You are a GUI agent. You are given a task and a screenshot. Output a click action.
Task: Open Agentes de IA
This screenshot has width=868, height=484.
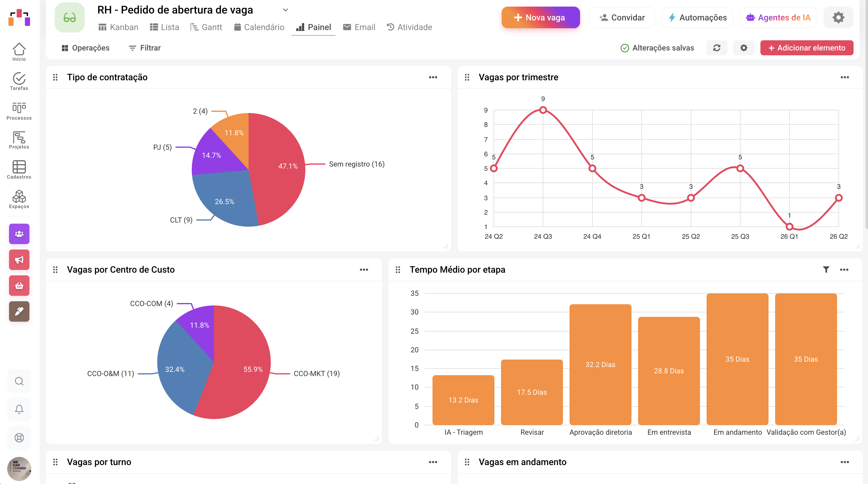coord(778,17)
